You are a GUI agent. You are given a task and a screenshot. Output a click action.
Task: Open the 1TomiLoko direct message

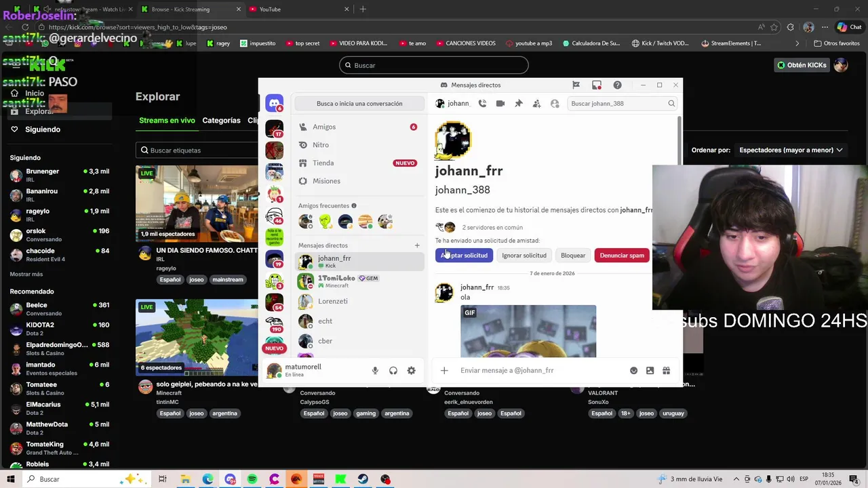pyautogui.click(x=359, y=281)
